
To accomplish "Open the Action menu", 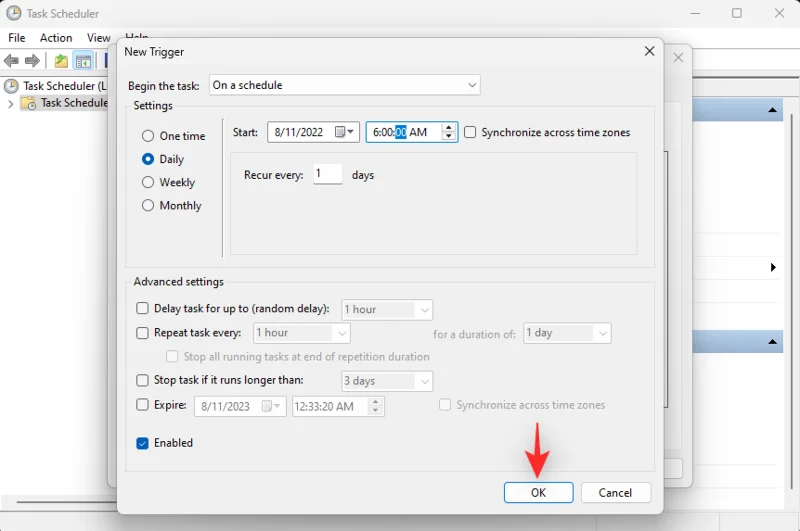I will 56,38.
